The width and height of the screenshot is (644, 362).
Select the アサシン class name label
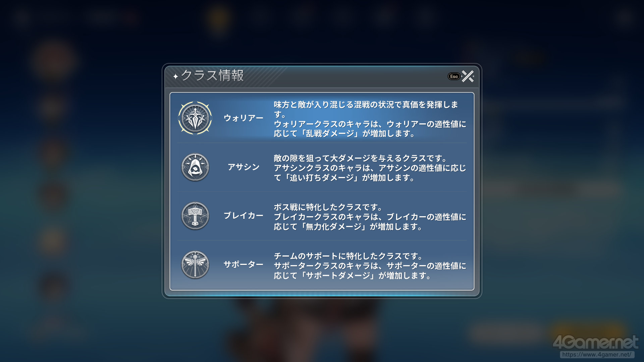[244, 167]
